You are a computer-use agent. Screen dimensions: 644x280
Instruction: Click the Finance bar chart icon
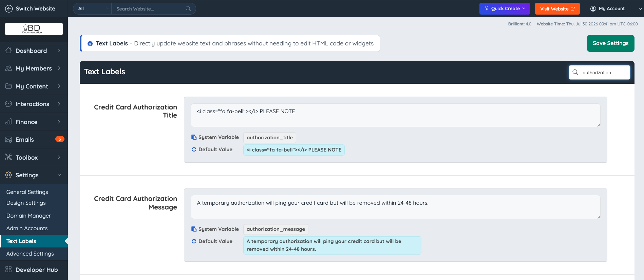pyautogui.click(x=8, y=122)
